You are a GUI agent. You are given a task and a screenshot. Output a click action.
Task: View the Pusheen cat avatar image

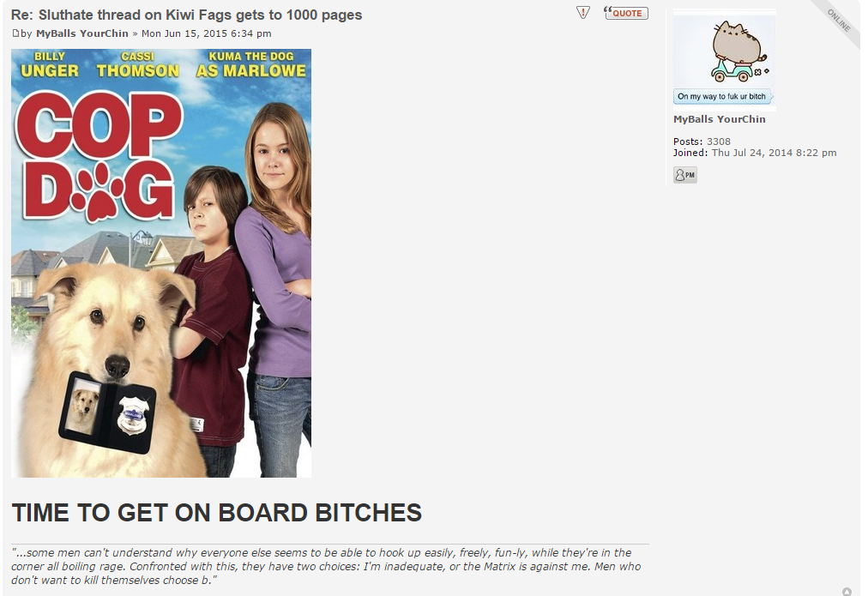[x=725, y=60]
